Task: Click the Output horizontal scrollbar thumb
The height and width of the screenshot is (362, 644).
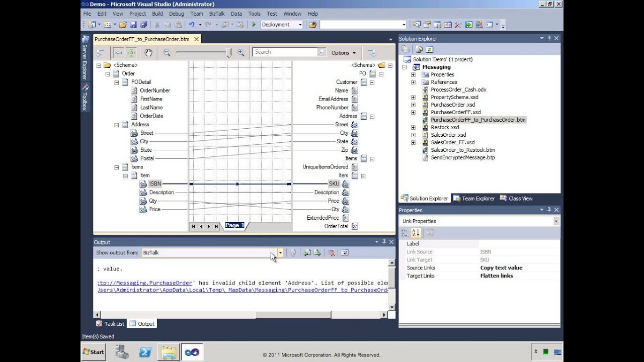Action: 294,315
